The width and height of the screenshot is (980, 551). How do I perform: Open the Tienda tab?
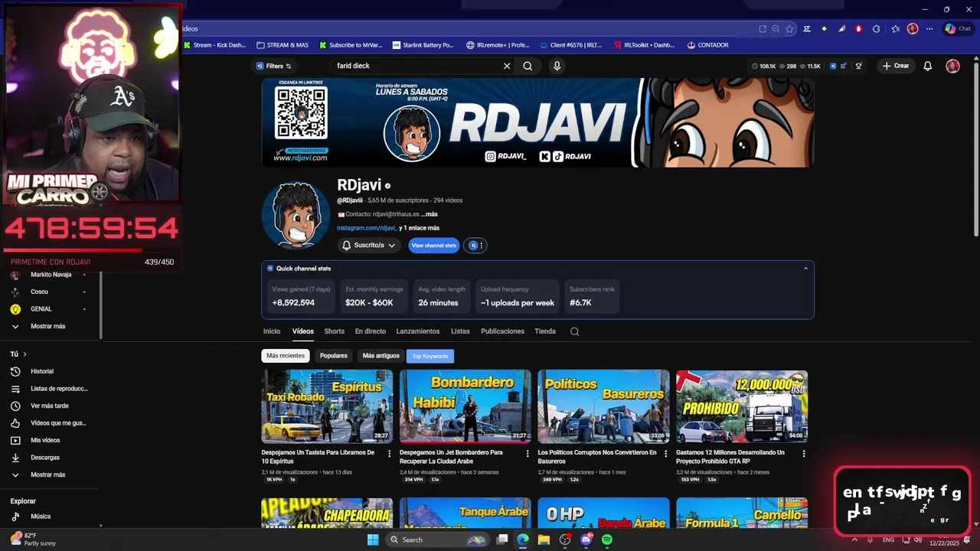545,331
